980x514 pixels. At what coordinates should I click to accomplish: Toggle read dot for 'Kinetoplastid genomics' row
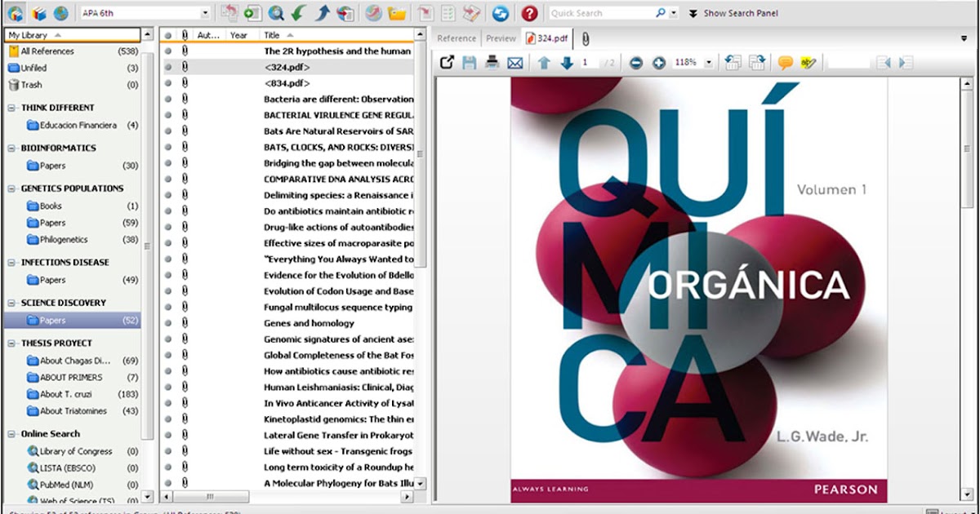(x=168, y=419)
